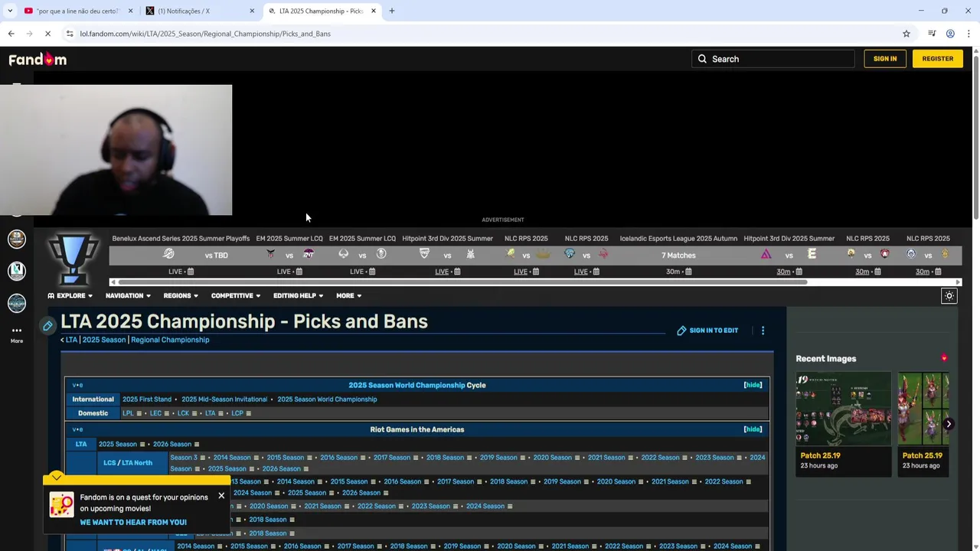Open the LTA breadcrumb link
The height and width of the screenshot is (551, 980).
point(71,340)
